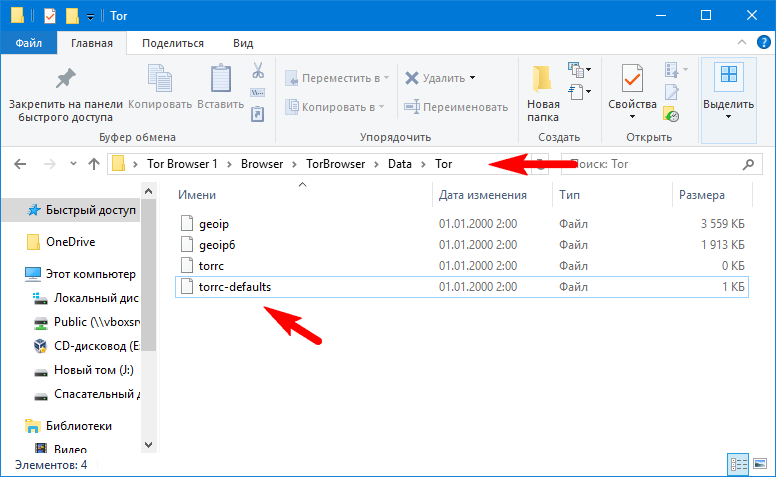This screenshot has height=477, width=776.
Task: Switch to large thumbnails view icon in the status bar
Action: 760,464
